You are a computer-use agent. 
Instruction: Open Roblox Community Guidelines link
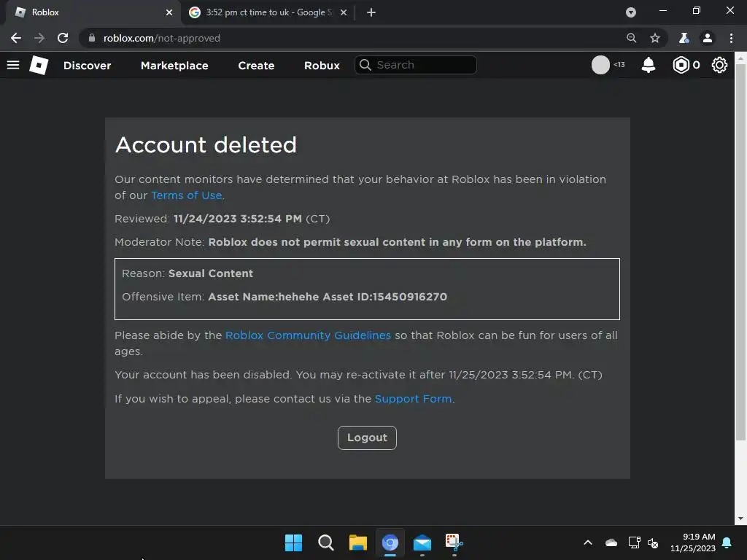(308, 335)
